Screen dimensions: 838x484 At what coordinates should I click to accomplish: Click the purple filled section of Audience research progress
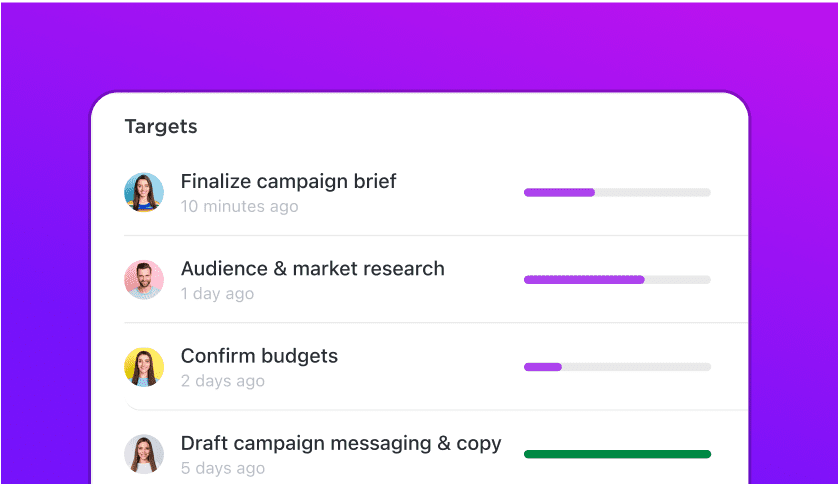(x=584, y=280)
